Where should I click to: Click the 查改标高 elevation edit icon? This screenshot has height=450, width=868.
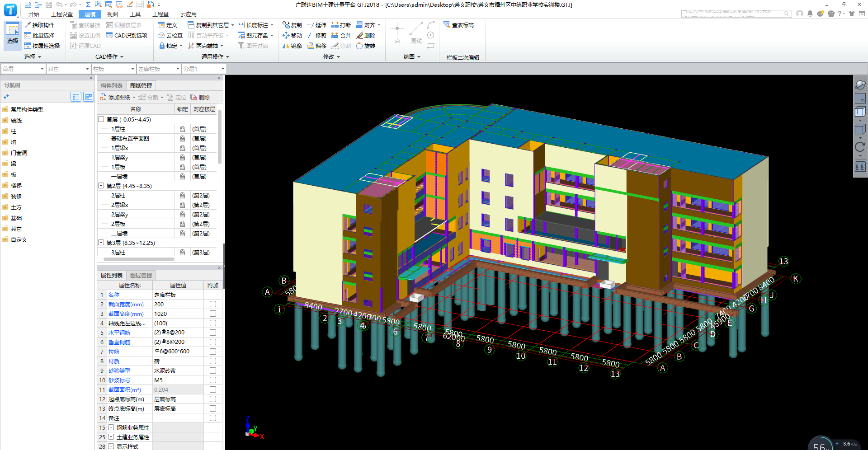(x=447, y=25)
